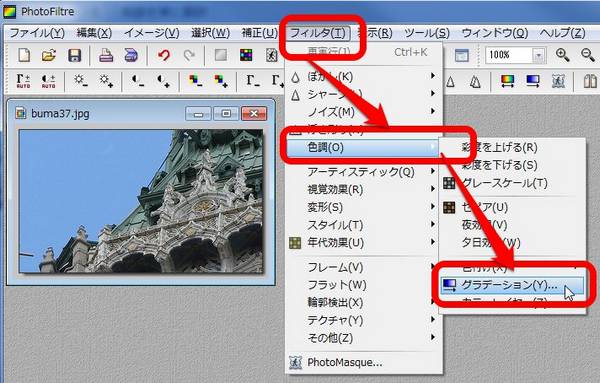Screen dimensions: 600x383
Task: Expand the その他(Z) submenu
Action: (x=364, y=338)
